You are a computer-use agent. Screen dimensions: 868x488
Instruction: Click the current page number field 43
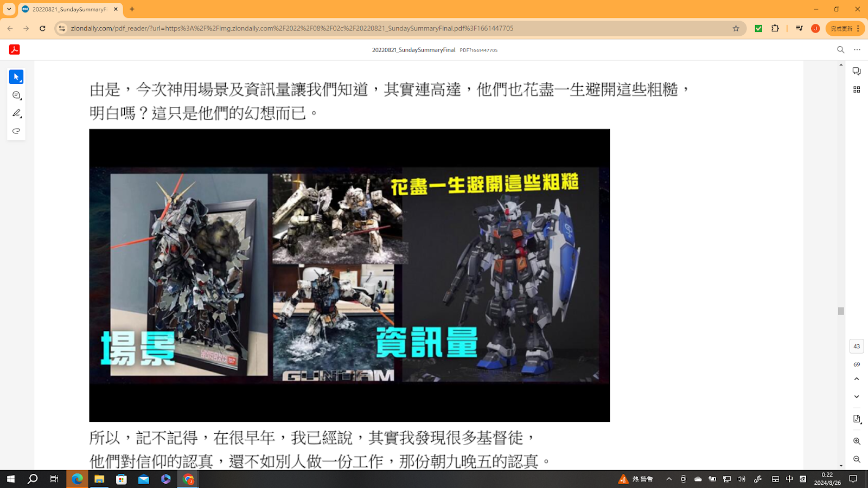[857, 346]
